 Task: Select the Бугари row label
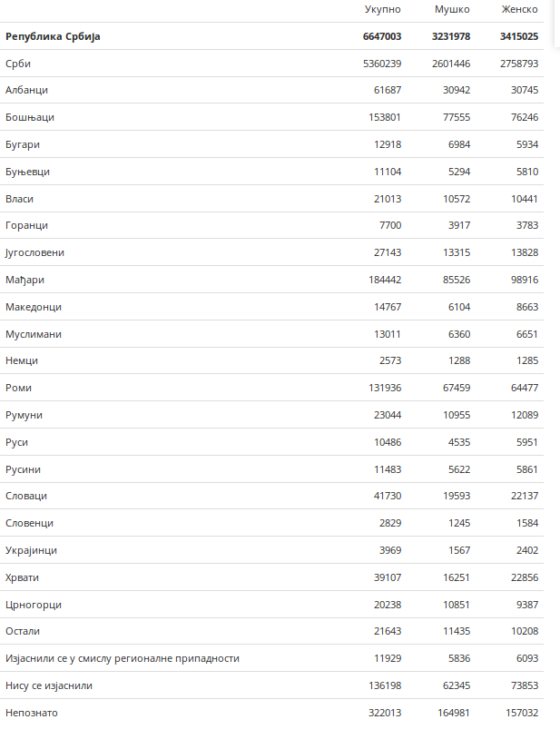coord(23,144)
